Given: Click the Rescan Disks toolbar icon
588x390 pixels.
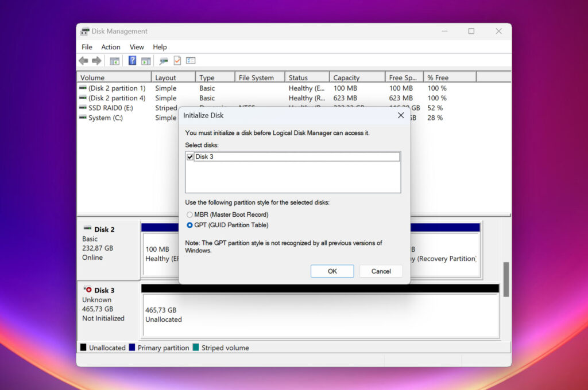Looking at the screenshot, I should point(164,61).
